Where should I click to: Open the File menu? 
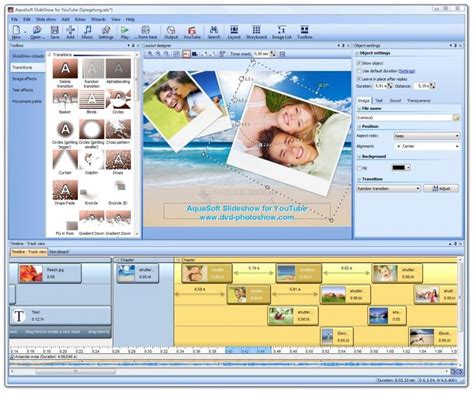(x=14, y=19)
